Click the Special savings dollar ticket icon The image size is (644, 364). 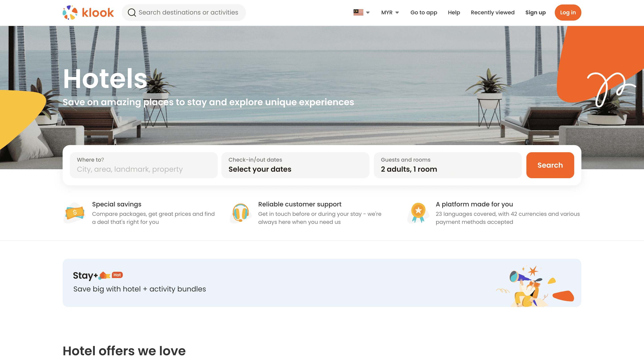[74, 213]
